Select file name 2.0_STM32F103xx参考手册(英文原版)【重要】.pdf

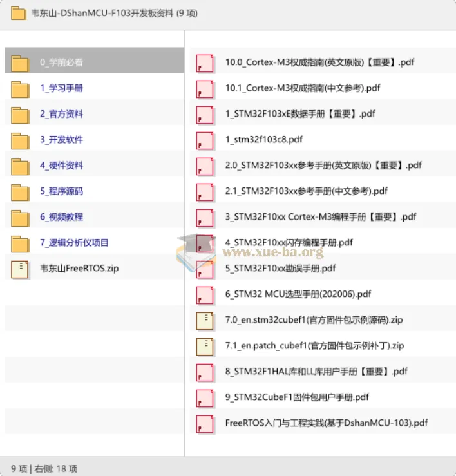click(323, 166)
